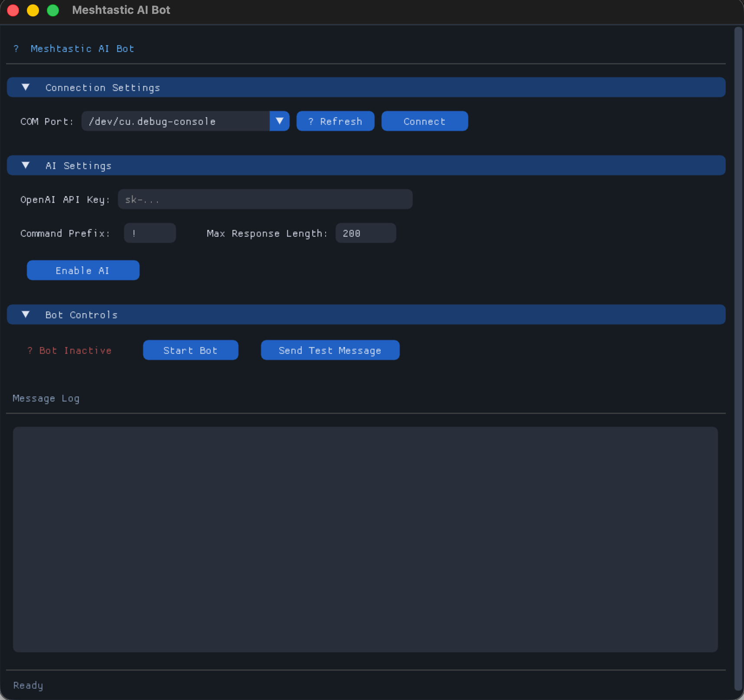Image resolution: width=744 pixels, height=700 pixels.
Task: Click the green macOS fullscreen button
Action: point(53,10)
